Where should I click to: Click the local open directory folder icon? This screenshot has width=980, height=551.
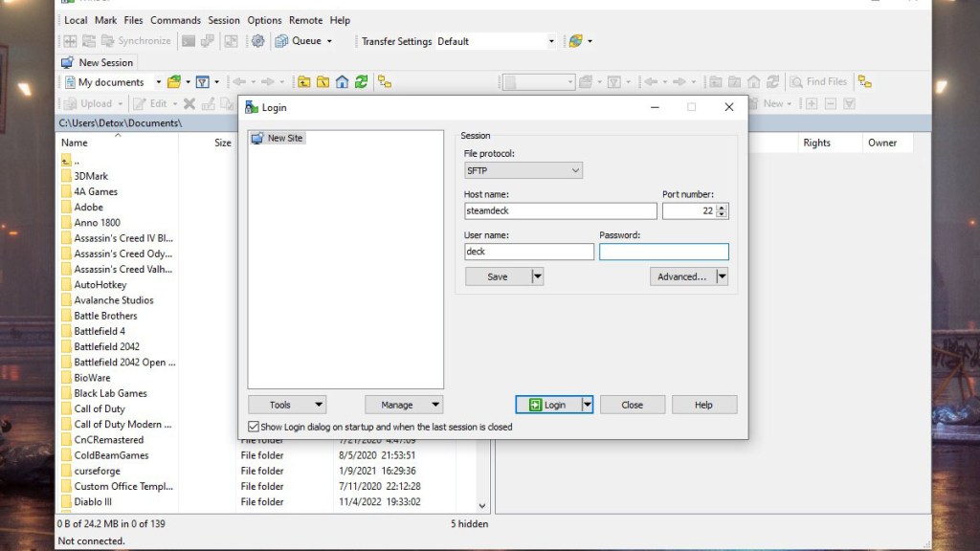click(173, 82)
